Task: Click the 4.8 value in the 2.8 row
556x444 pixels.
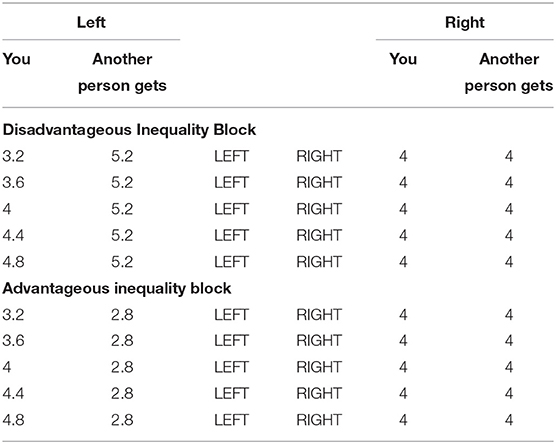Action: (x=13, y=420)
